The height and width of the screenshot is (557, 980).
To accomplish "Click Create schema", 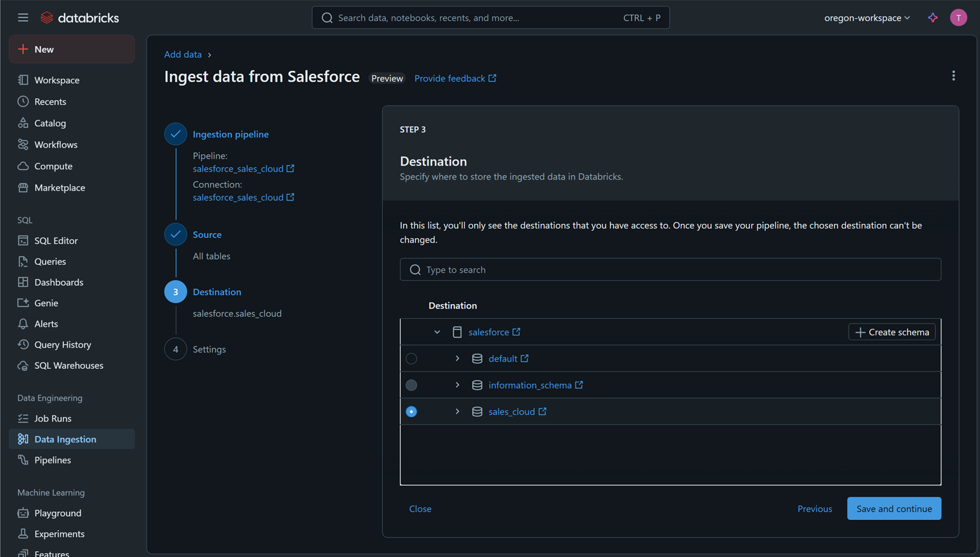I will pyautogui.click(x=892, y=332).
